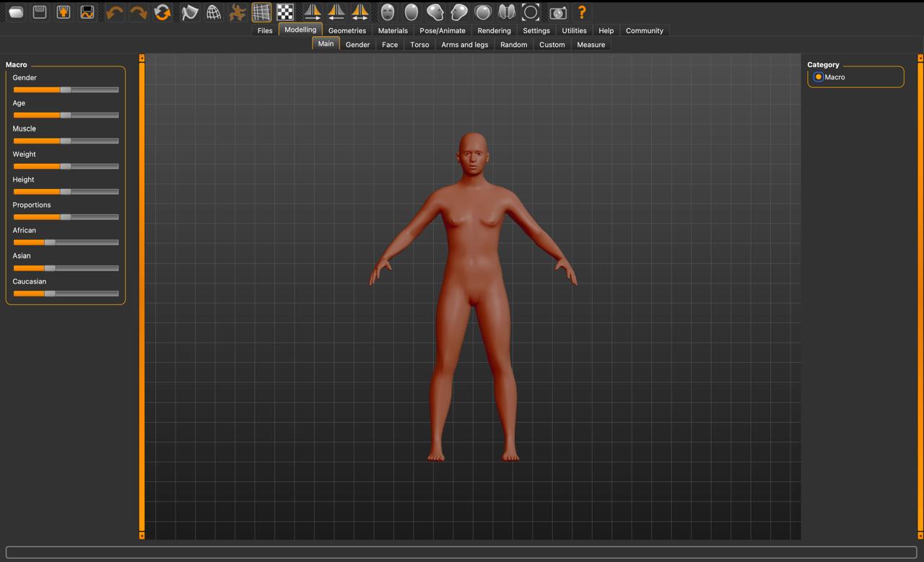Select the Macro category radio button
924x562 pixels.
[818, 77]
